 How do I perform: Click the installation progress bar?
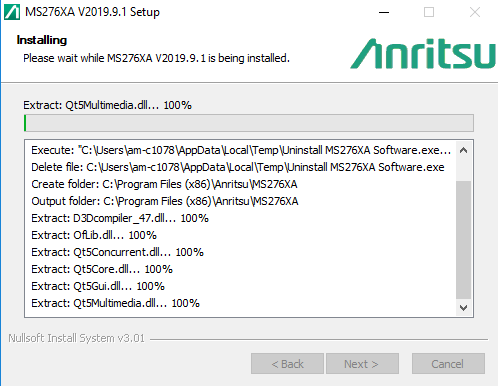[249, 123]
